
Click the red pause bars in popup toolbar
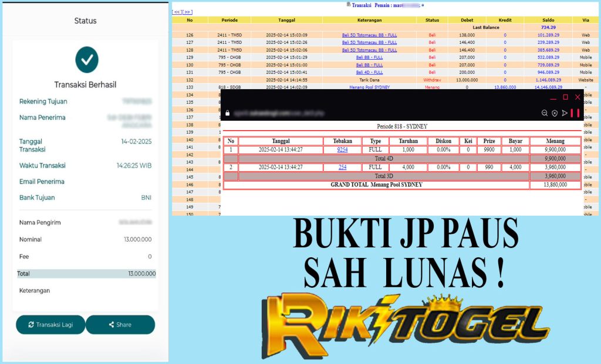click(x=575, y=113)
